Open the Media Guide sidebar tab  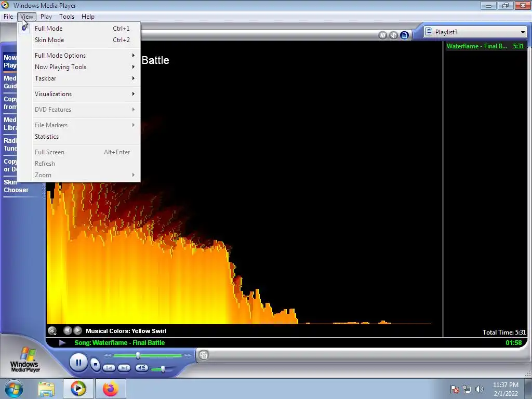[10, 82]
